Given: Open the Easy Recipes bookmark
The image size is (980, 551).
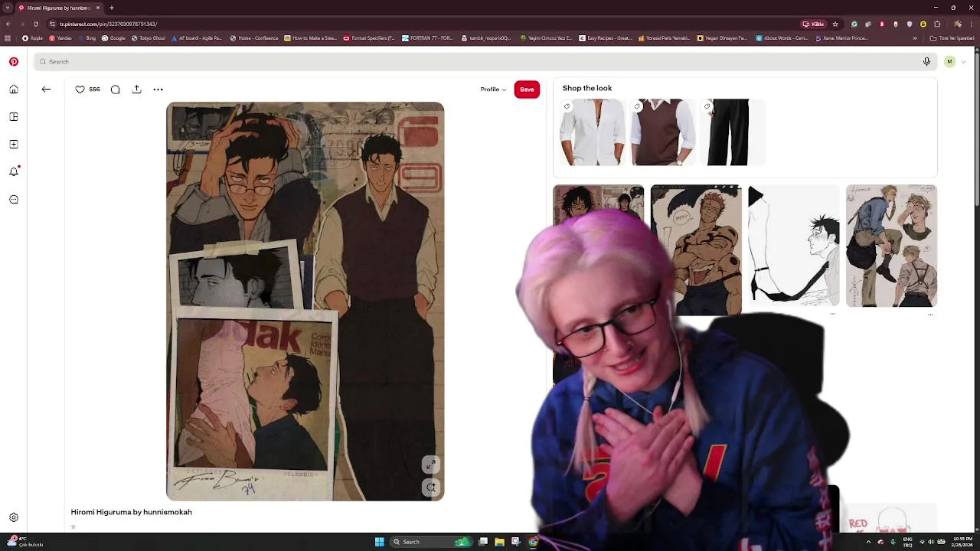Looking at the screenshot, I should pyautogui.click(x=605, y=38).
